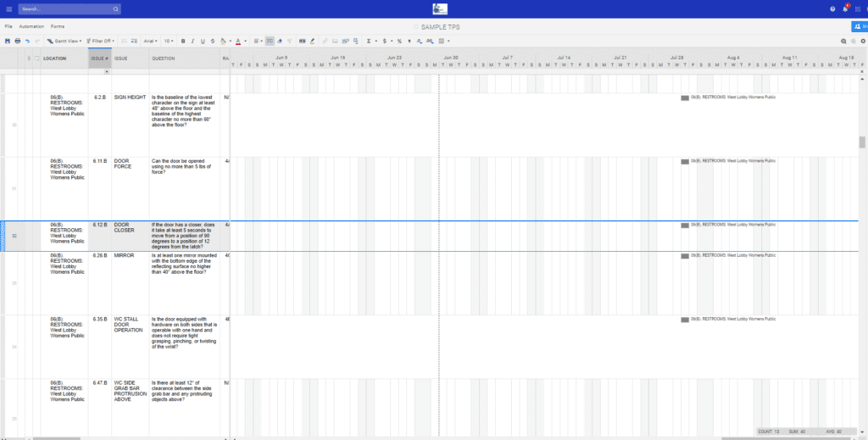Viewport: 868px width, 440px height.
Task: Toggle italic formatting
Action: point(192,41)
